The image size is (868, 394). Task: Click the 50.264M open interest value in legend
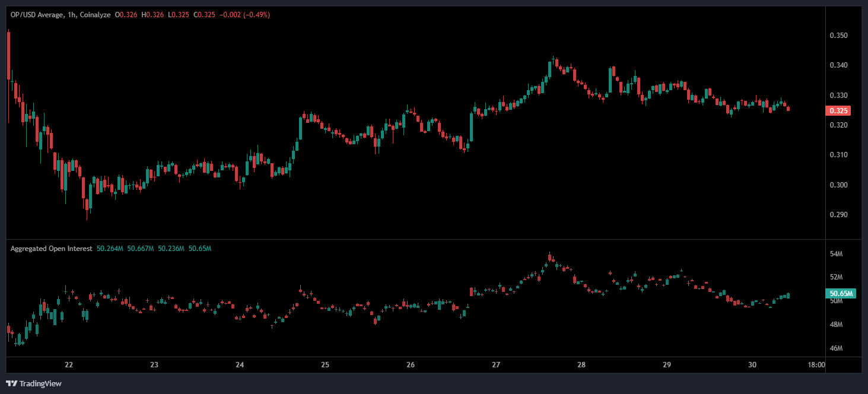[110, 249]
